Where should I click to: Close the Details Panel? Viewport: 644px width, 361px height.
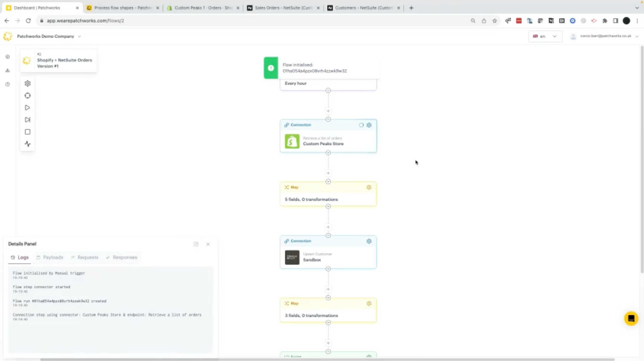208,244
